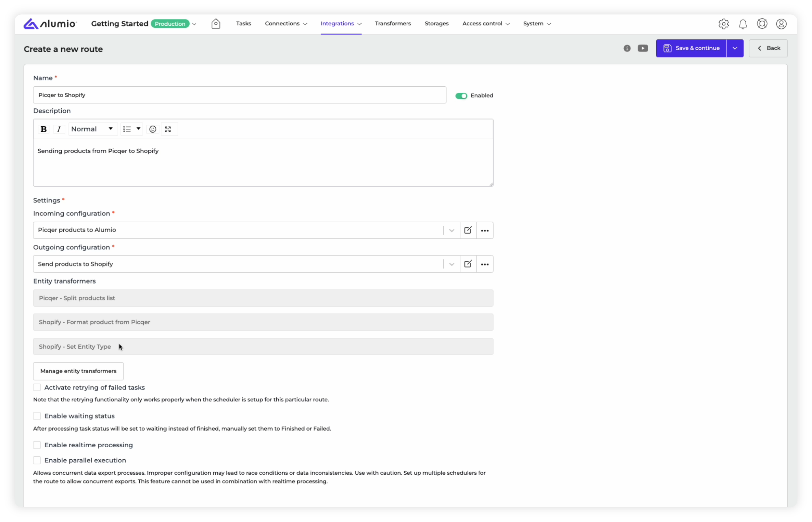The width and height of the screenshot is (812, 522).
Task: Open the home dashboard icon
Action: [216, 24]
